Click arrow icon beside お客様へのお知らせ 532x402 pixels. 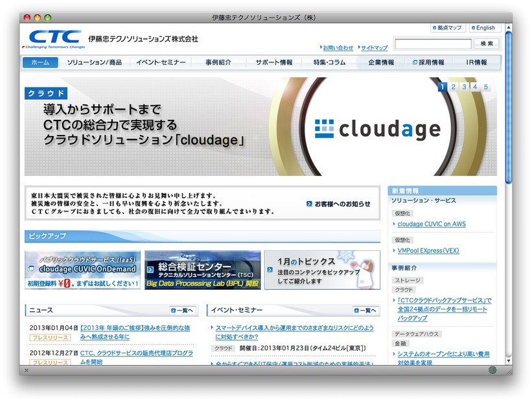click(x=309, y=204)
